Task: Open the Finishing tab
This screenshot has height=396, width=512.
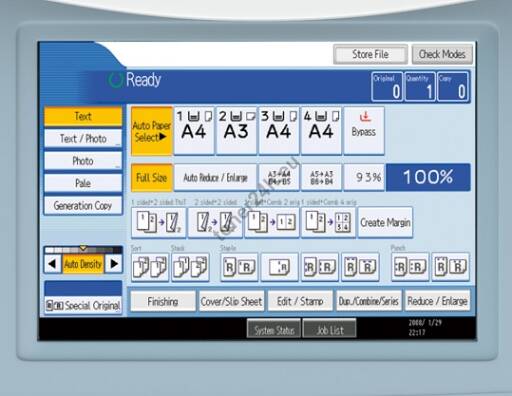Action: click(x=163, y=302)
